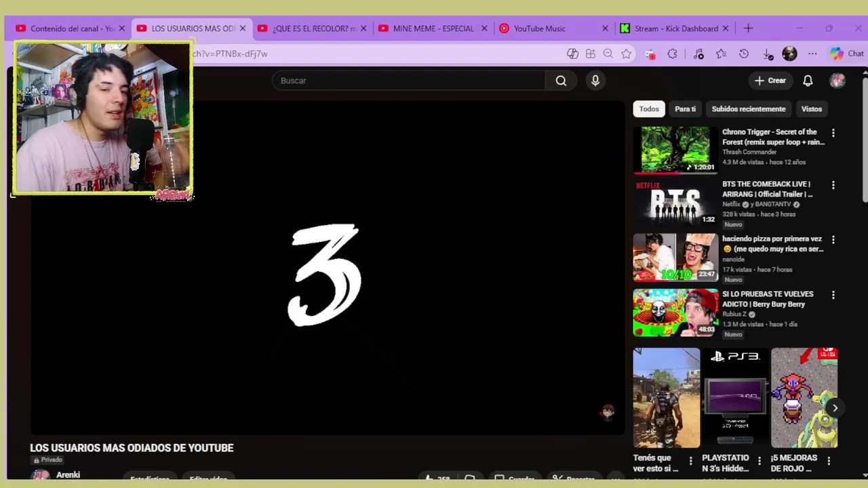Open options menu for 5 MEJORAS short
Viewport: 868px width, 488px height.
[829, 461]
